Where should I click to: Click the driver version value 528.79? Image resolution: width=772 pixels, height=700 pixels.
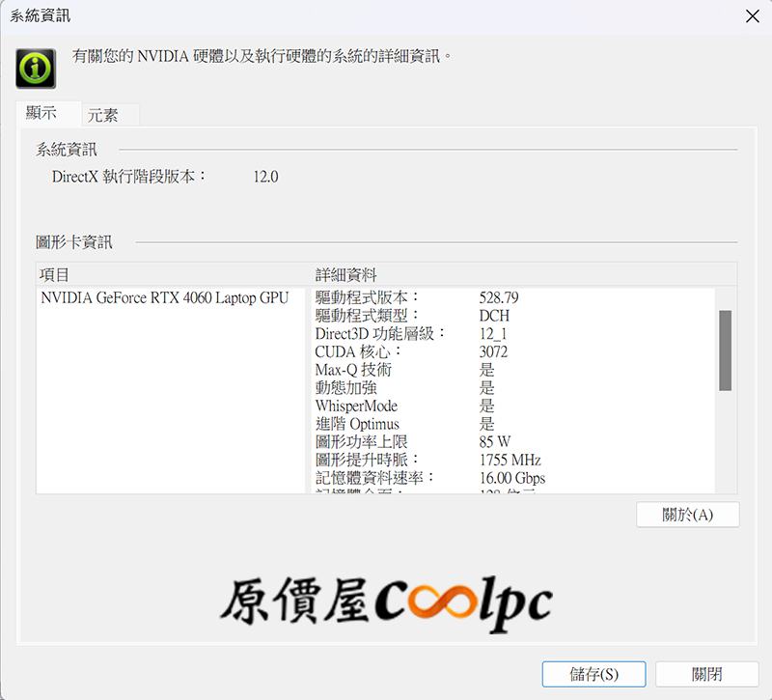click(x=499, y=297)
